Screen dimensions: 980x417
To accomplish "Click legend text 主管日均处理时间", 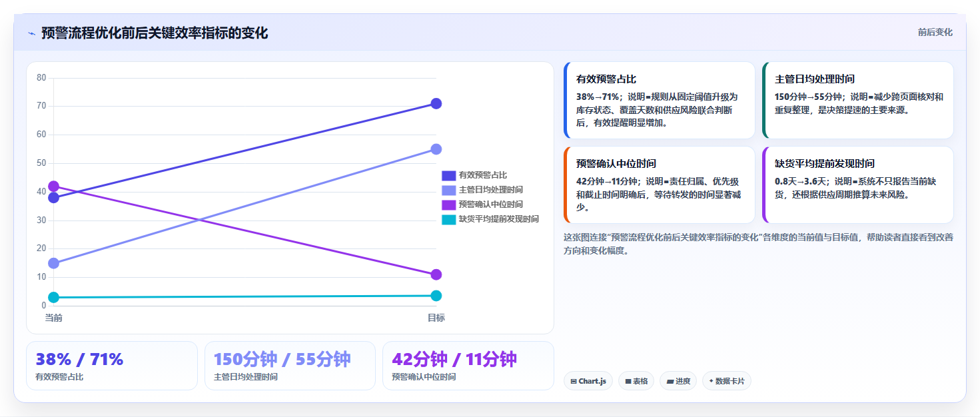I will (x=491, y=190).
